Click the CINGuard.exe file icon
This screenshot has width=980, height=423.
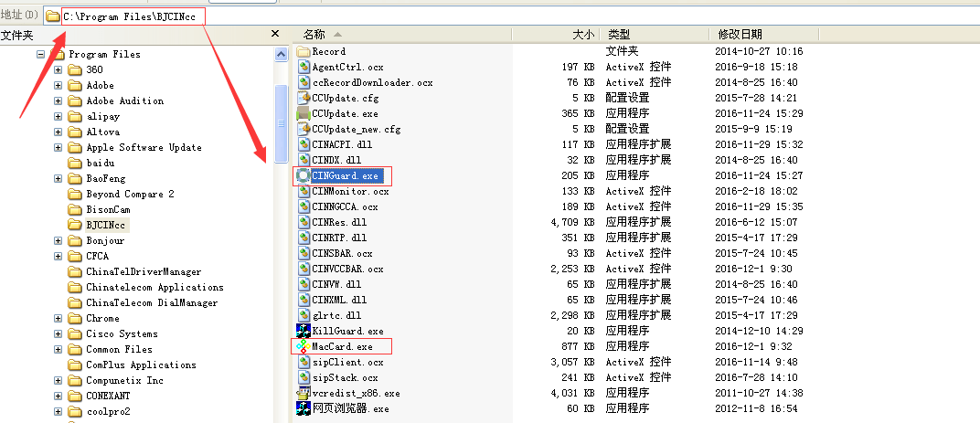pos(304,175)
